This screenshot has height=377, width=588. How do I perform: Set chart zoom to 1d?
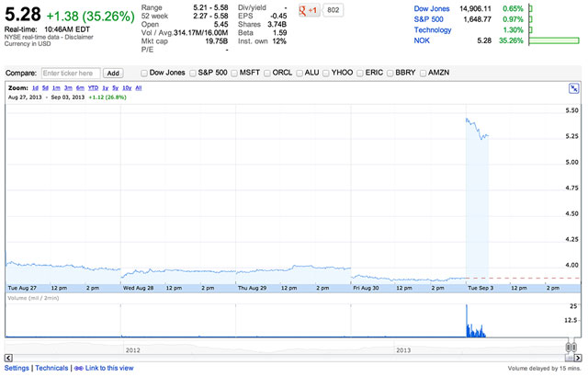tap(35, 88)
